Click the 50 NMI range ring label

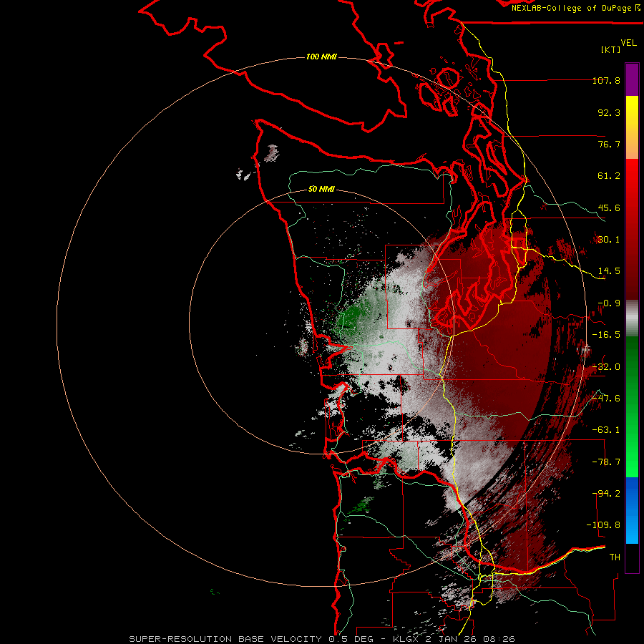(321, 190)
